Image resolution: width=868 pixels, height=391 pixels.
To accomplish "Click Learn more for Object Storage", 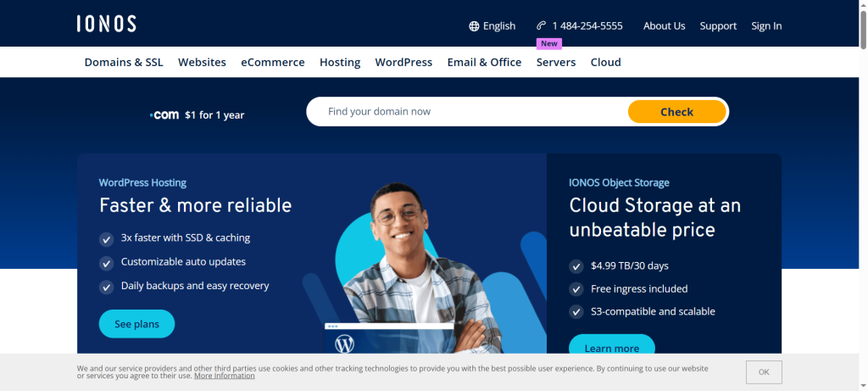I will pos(611,347).
